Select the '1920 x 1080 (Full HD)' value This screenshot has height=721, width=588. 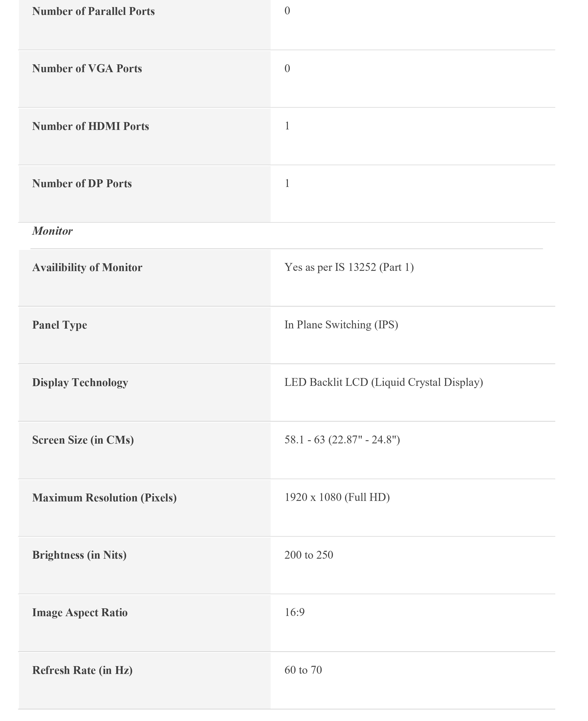(x=337, y=497)
